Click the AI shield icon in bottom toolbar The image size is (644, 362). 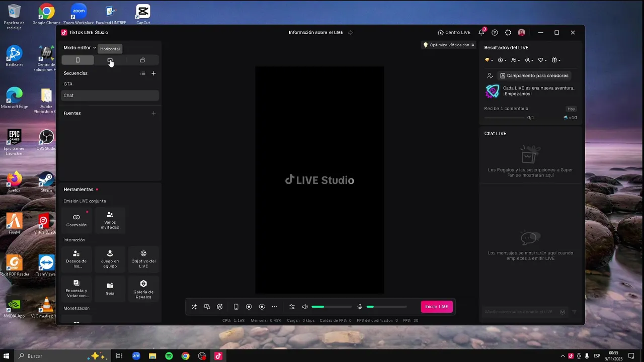point(220,307)
